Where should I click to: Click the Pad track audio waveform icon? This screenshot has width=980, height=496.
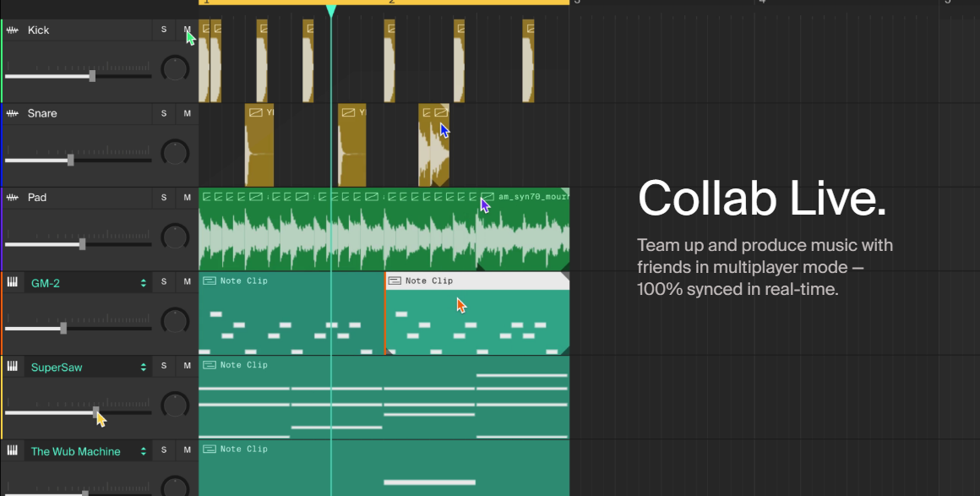coord(12,197)
